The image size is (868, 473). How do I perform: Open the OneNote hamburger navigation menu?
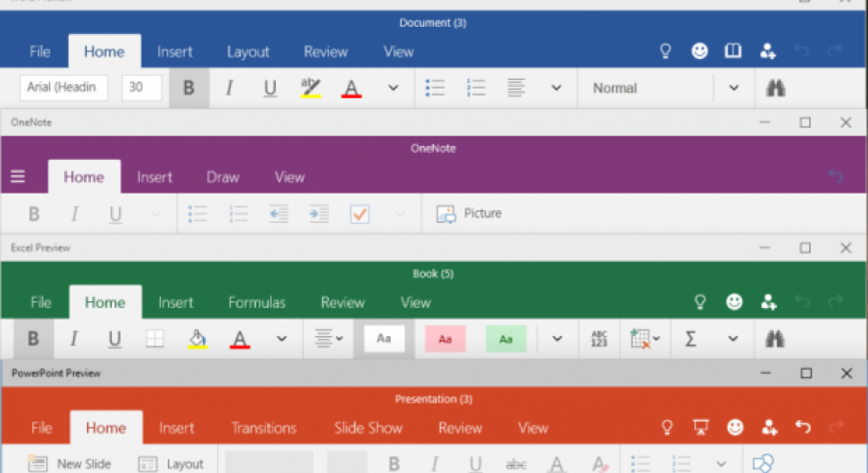point(17,177)
